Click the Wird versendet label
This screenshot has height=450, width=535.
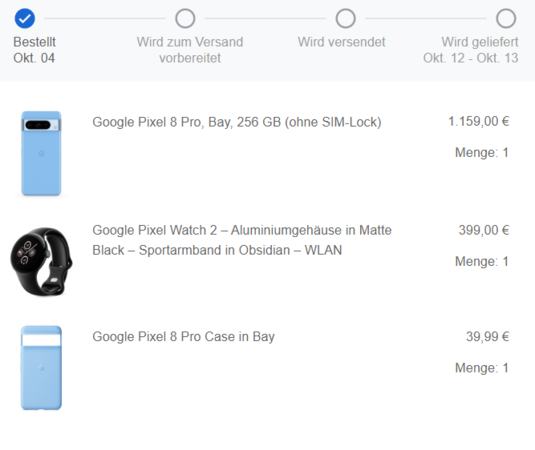point(342,42)
